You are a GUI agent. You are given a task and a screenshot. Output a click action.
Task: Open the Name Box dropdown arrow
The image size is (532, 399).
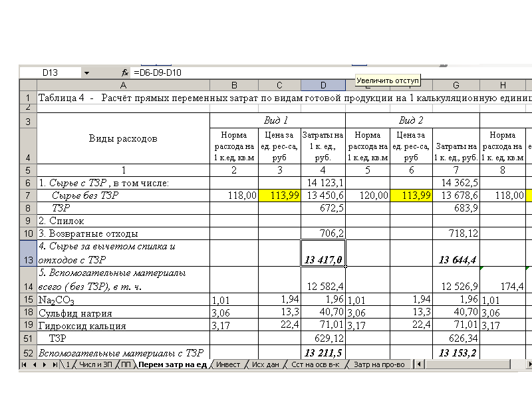click(x=87, y=73)
